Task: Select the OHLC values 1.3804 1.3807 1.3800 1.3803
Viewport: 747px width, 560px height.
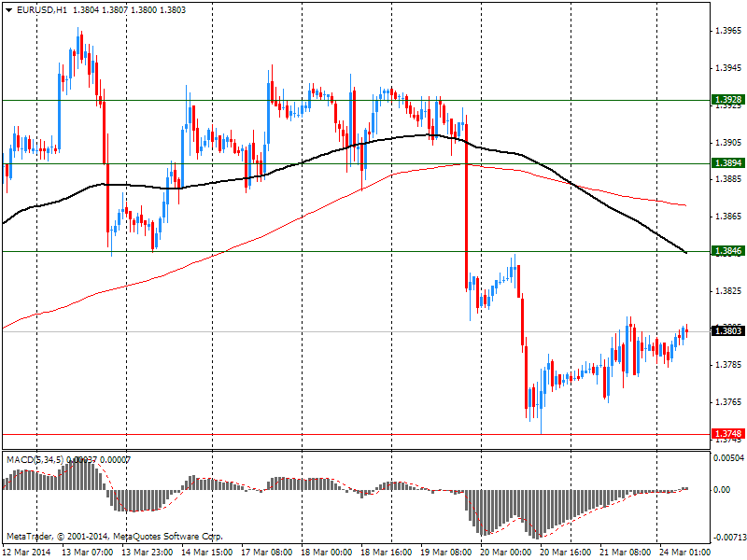Action: 129,10
